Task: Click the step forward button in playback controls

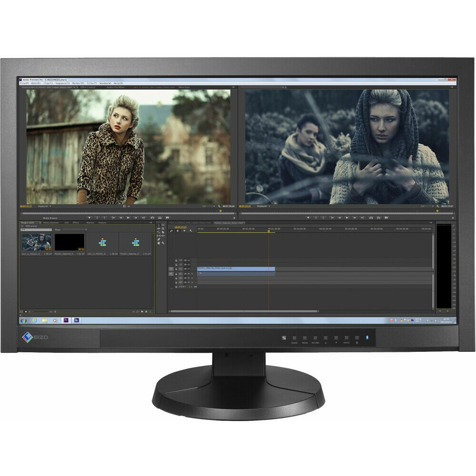Action: [x=135, y=217]
